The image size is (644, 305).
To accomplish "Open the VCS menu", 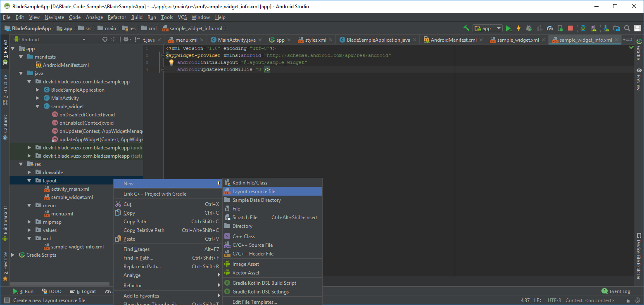I will pos(183,17).
